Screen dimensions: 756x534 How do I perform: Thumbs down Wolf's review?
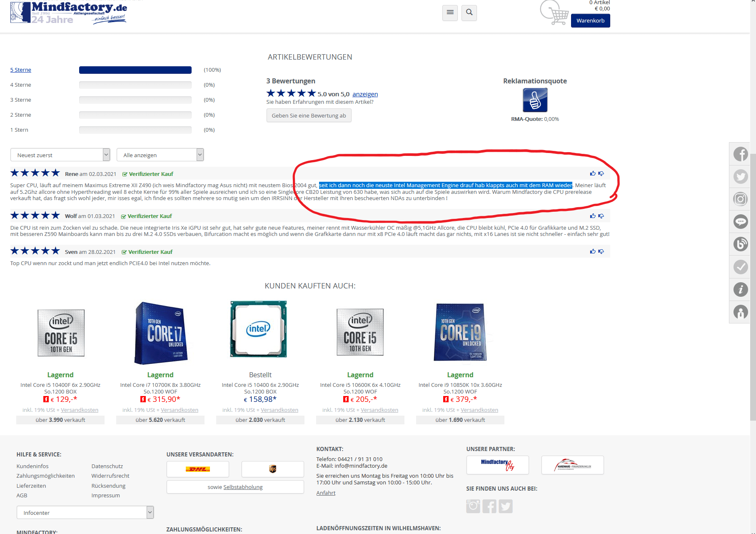(x=601, y=216)
